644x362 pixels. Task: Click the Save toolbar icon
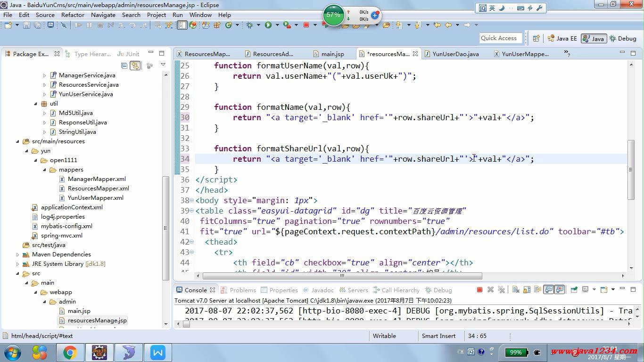[x=26, y=25]
